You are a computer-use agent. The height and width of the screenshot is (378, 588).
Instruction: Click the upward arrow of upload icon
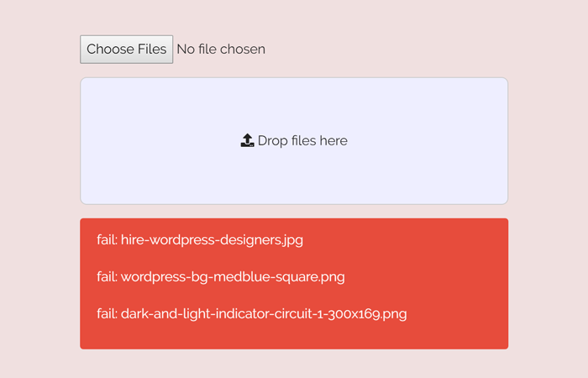(x=247, y=137)
